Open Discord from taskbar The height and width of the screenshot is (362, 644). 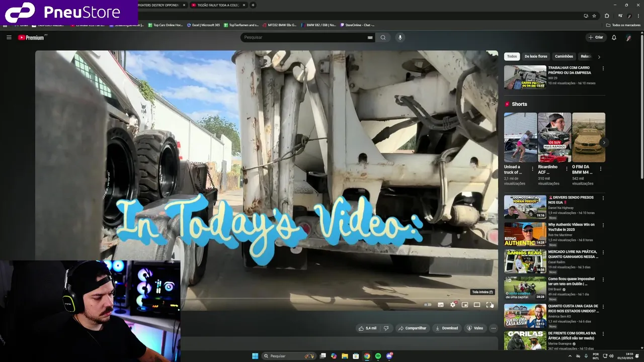(x=389, y=356)
